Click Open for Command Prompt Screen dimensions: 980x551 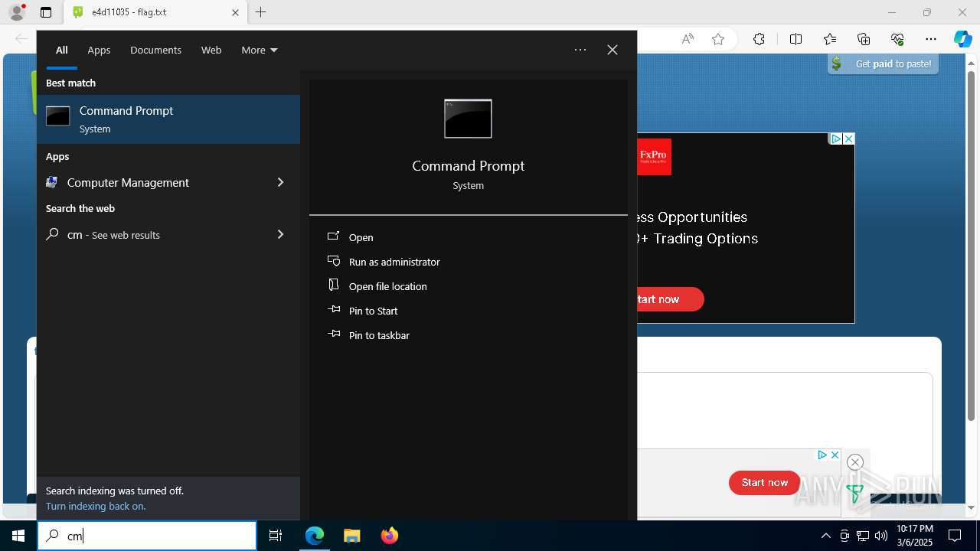pos(361,237)
